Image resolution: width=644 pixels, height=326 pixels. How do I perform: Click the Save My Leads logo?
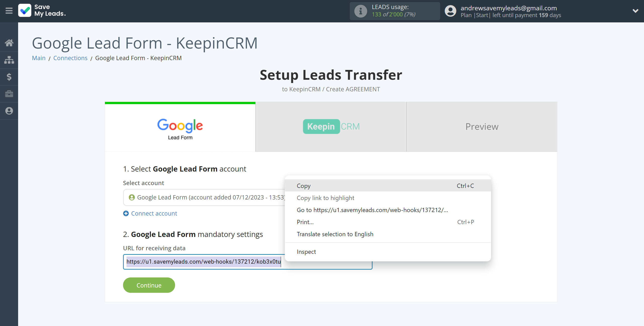(x=42, y=11)
